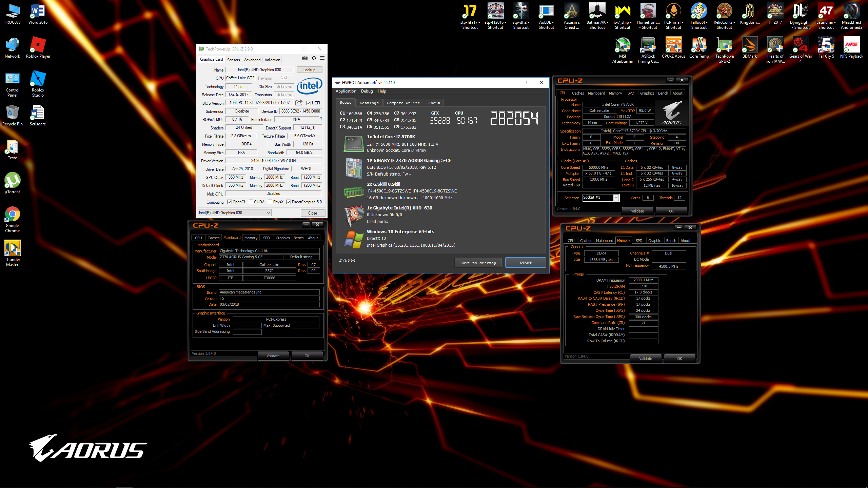Screen dimensions: 868x488
Task: Switch to the Advanced tab in GPU-Z
Action: click(x=252, y=60)
